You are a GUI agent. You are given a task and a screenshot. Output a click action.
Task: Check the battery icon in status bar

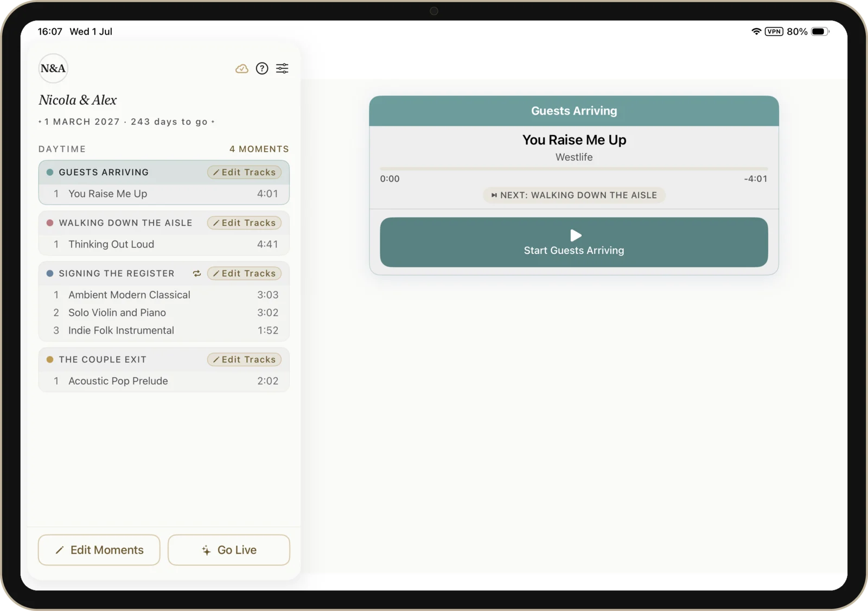(x=820, y=31)
